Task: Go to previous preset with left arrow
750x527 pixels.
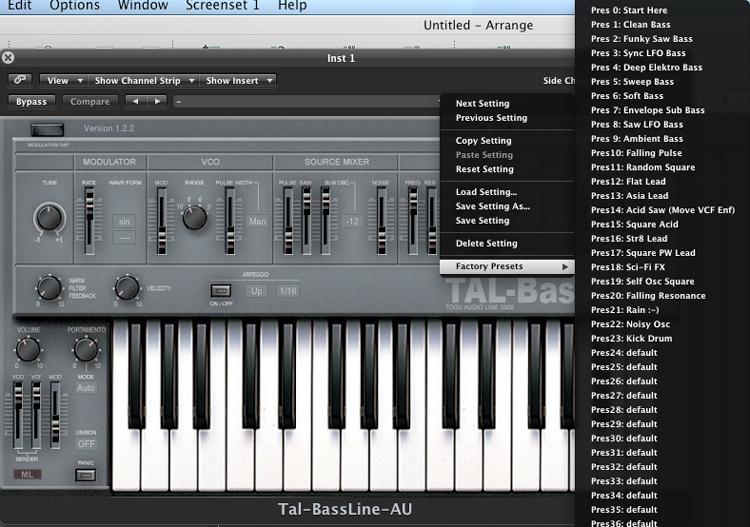Action: [x=135, y=101]
